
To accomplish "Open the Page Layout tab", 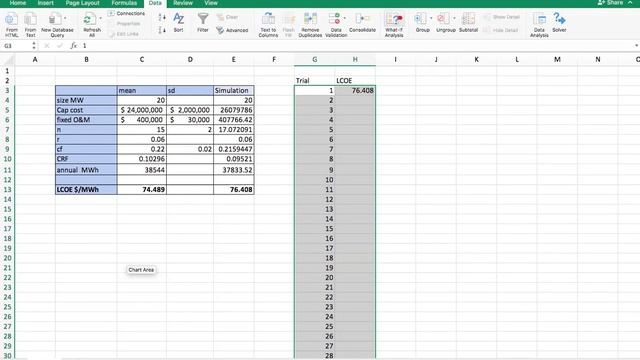I will (82, 3).
